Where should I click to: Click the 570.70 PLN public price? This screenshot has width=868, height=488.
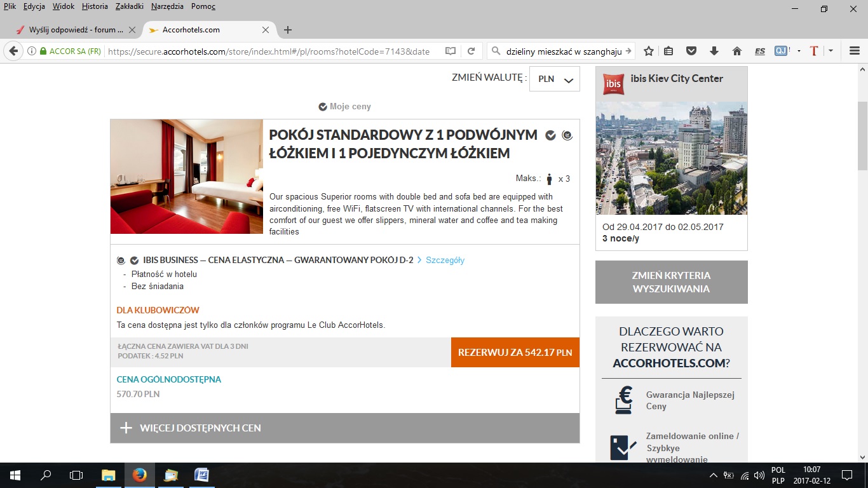tap(138, 394)
